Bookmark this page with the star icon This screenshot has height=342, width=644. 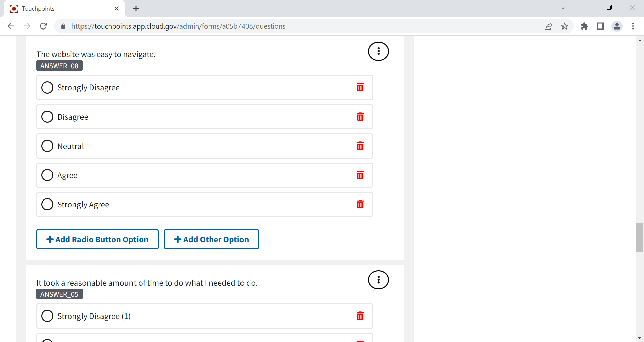click(565, 26)
